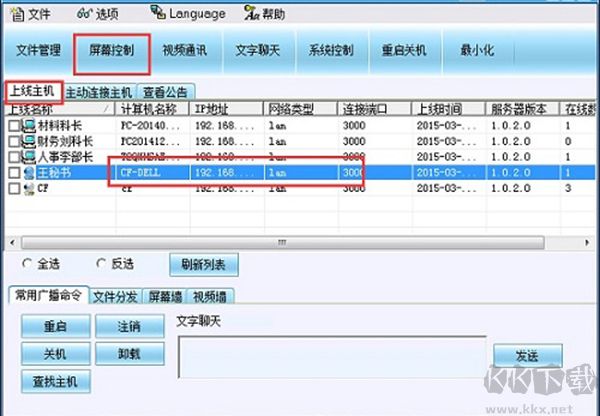Click the user icon beside 王秘书

[x=29, y=173]
